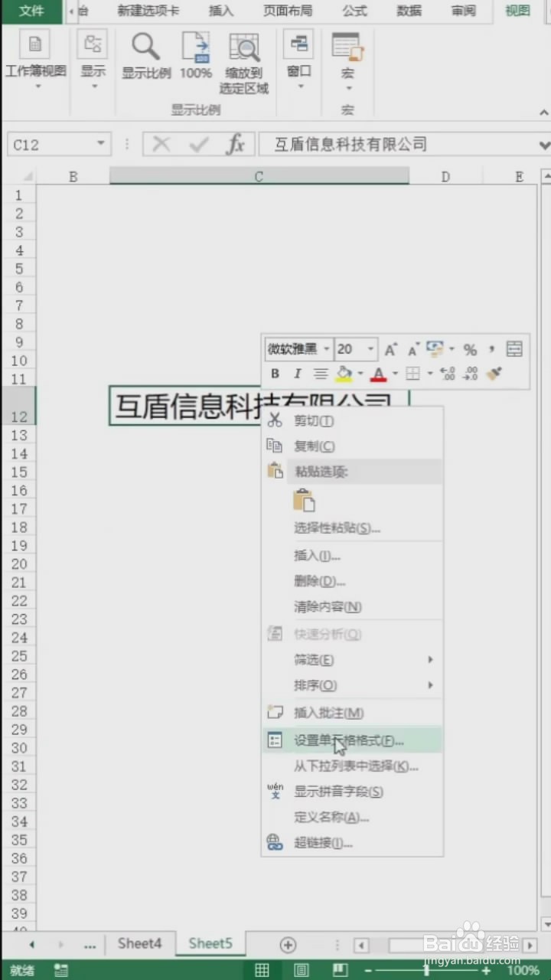Click fill color highlight swatch in mini toolbar
Image resolution: width=551 pixels, height=980 pixels.
click(344, 374)
